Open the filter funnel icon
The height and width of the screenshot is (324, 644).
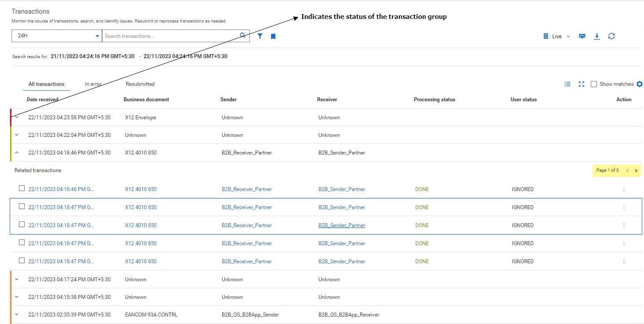coord(260,36)
